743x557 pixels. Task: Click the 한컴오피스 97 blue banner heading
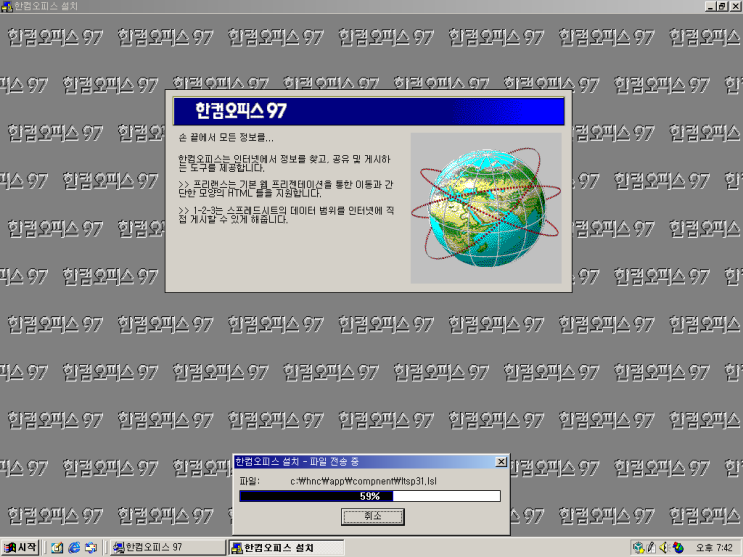369,111
